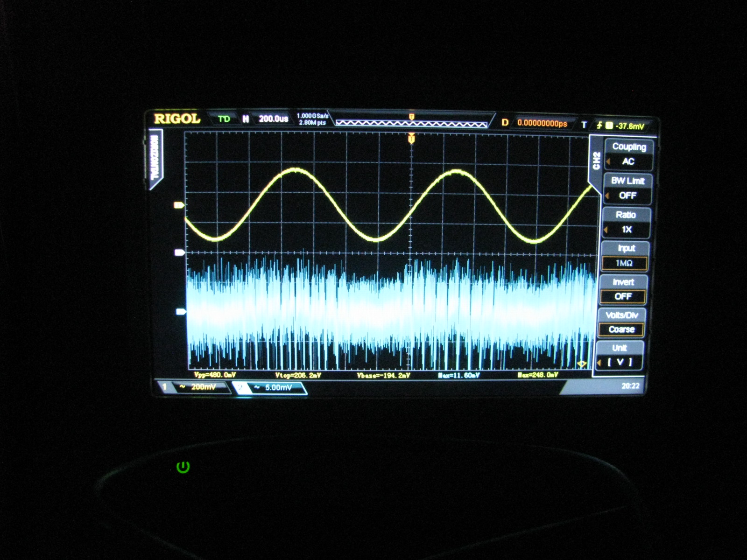Tap the Max=11.60mV measurement
The height and width of the screenshot is (560, 747).
[x=458, y=375]
